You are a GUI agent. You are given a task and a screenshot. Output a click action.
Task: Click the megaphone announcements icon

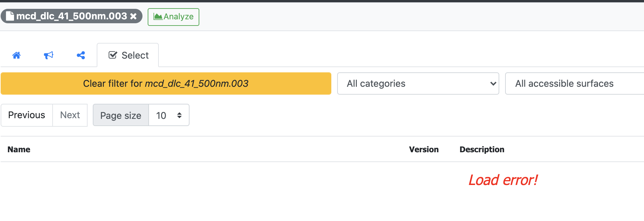click(x=48, y=55)
